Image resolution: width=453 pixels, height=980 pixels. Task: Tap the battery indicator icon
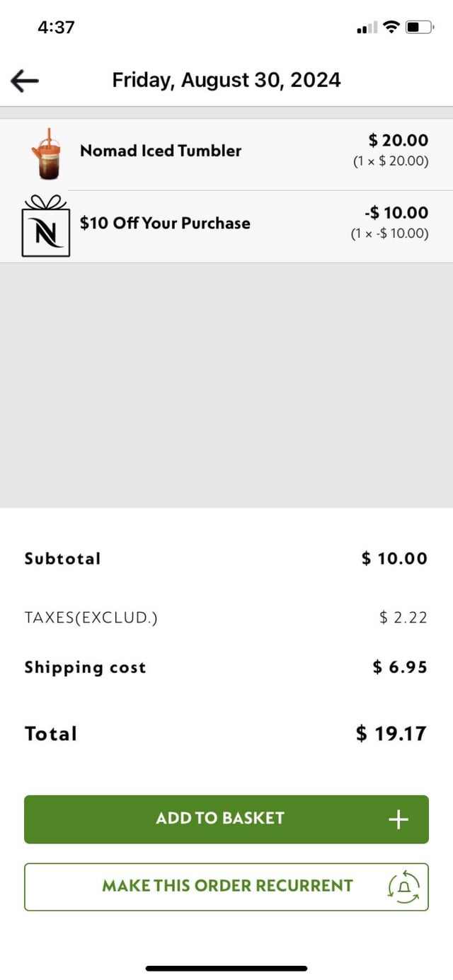(419, 28)
